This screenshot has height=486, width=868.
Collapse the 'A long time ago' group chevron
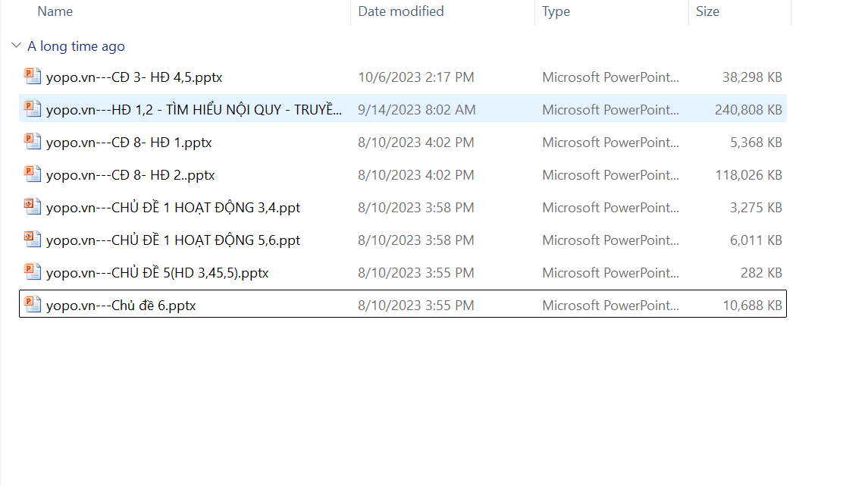pos(16,46)
